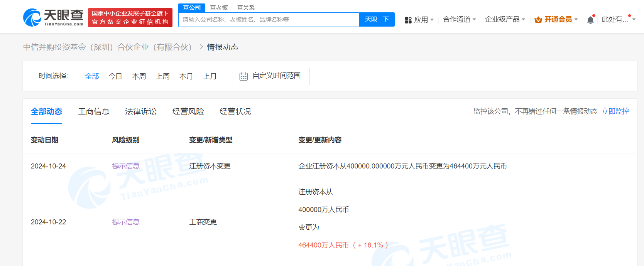
Task: Select the 查公司 search tab
Action: 192,8
